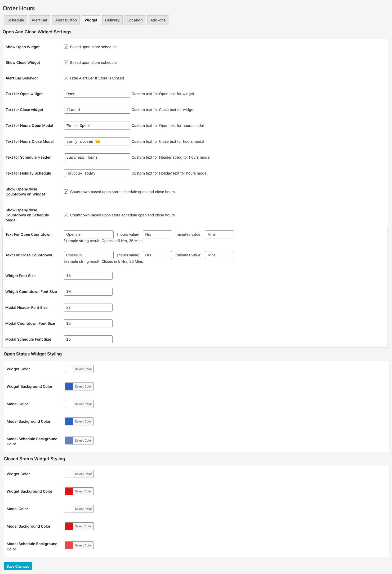Image resolution: width=392 pixels, height=574 pixels.
Task: Toggle the Show Open Widget checkbox
Action: (66, 47)
